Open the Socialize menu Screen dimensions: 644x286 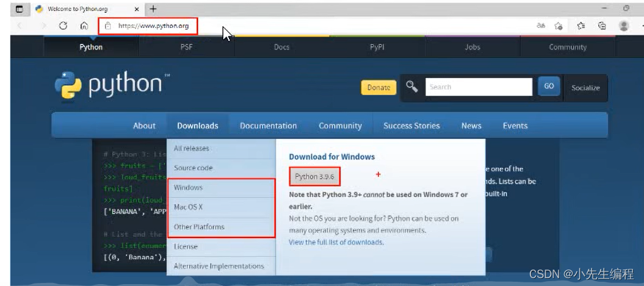click(585, 88)
